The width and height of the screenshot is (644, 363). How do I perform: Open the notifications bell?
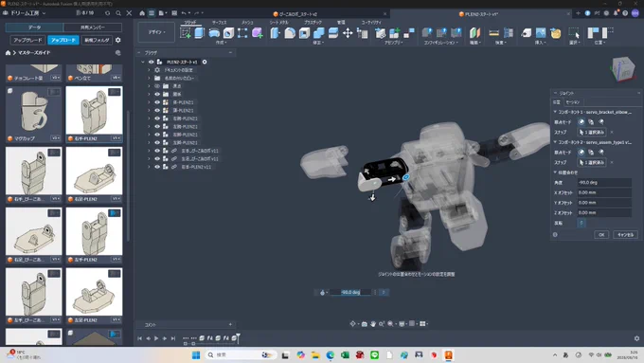(616, 13)
